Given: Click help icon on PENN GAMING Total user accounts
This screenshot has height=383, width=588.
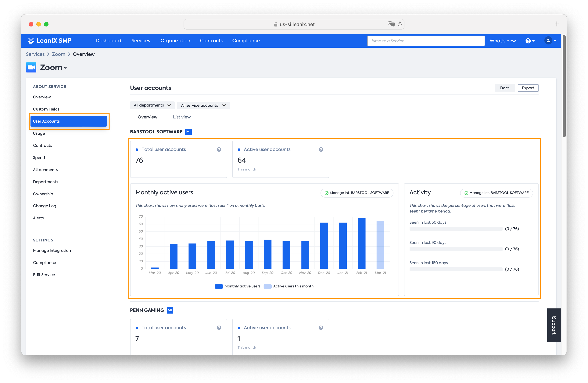Looking at the screenshot, I should (x=219, y=328).
